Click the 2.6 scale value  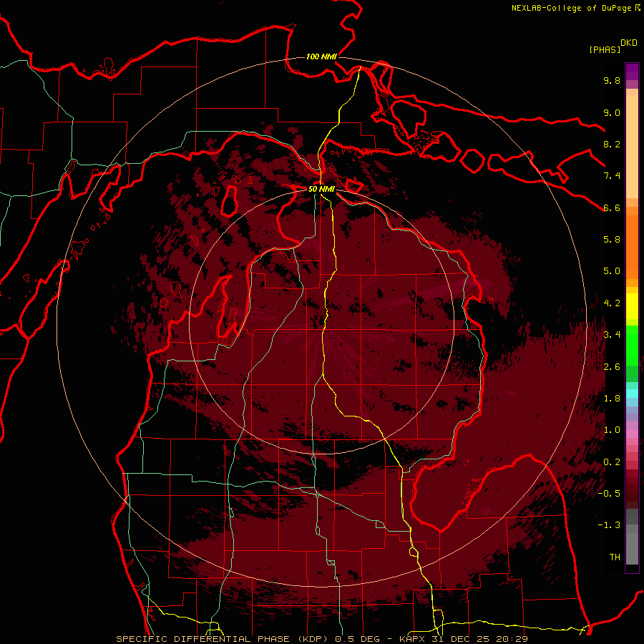point(612,367)
